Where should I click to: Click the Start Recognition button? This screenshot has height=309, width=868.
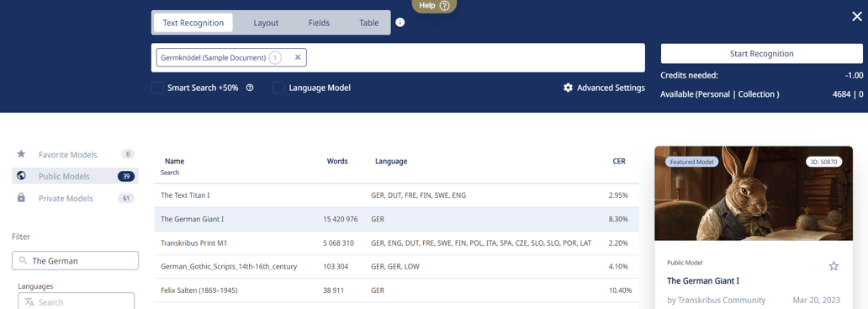(x=762, y=54)
